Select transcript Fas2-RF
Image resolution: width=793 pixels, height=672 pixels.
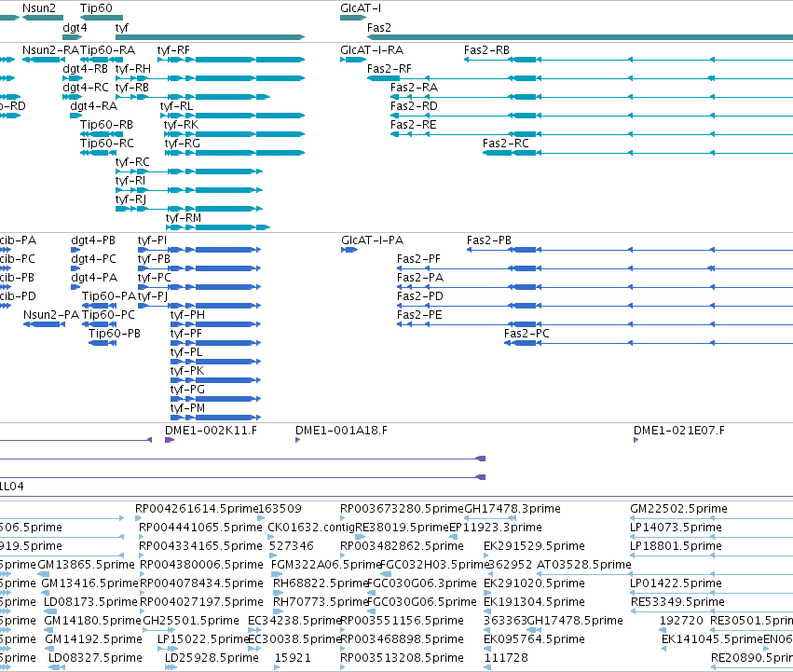[390, 69]
